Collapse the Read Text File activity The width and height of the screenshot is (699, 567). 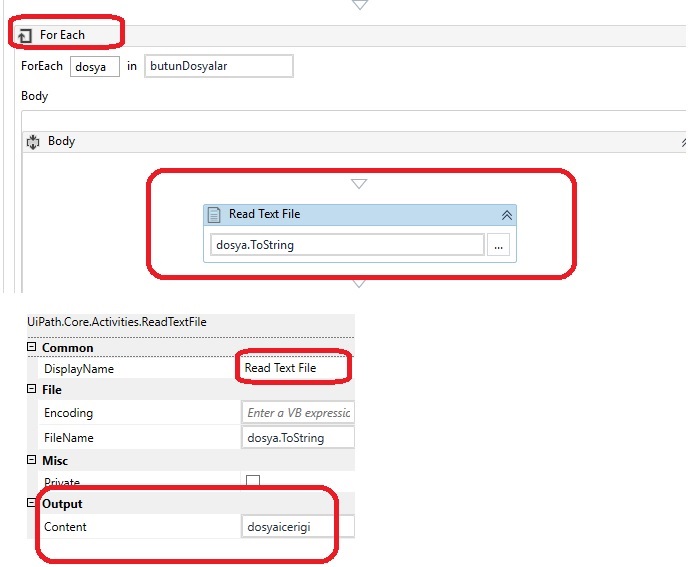click(x=506, y=216)
